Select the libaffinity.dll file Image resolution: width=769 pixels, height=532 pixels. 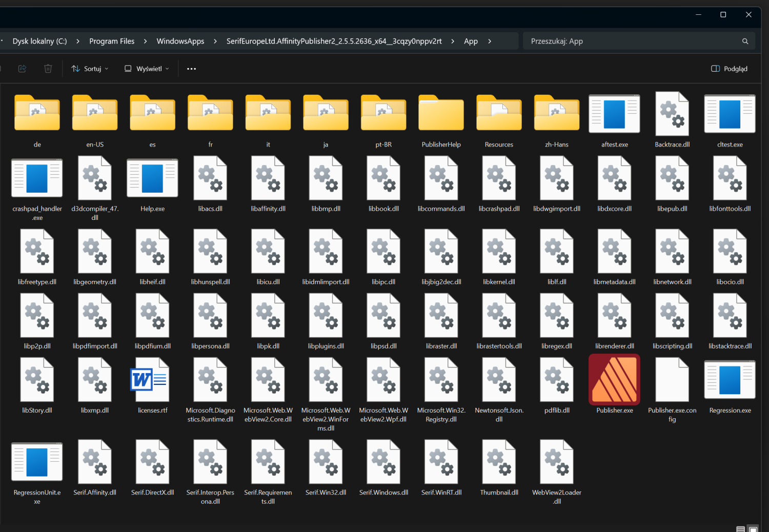click(268, 178)
